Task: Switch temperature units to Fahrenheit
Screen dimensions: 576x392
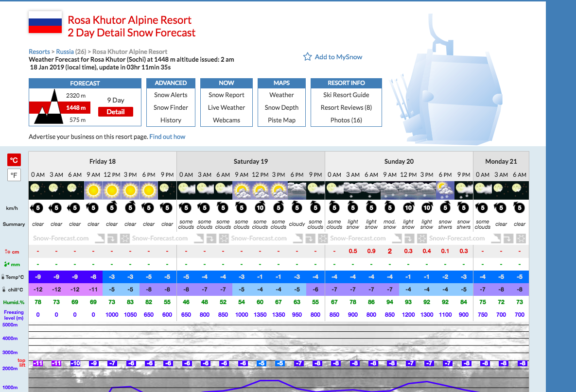Action: click(14, 175)
